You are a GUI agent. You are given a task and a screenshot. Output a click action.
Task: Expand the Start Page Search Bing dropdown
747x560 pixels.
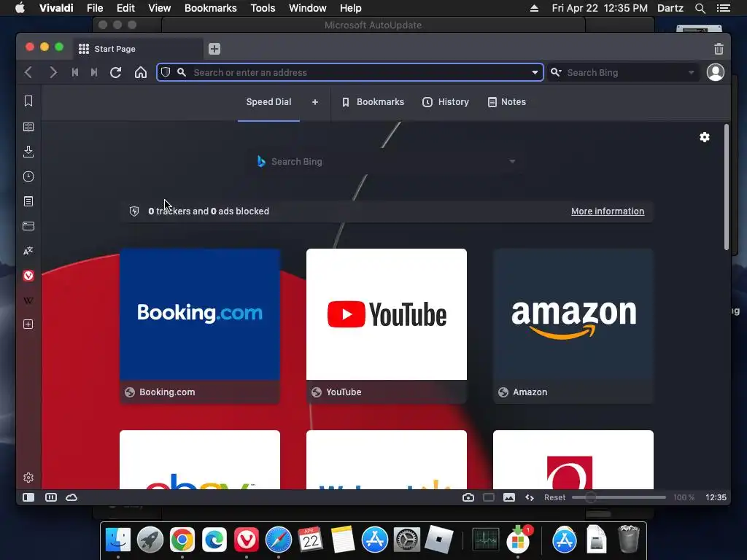click(512, 161)
